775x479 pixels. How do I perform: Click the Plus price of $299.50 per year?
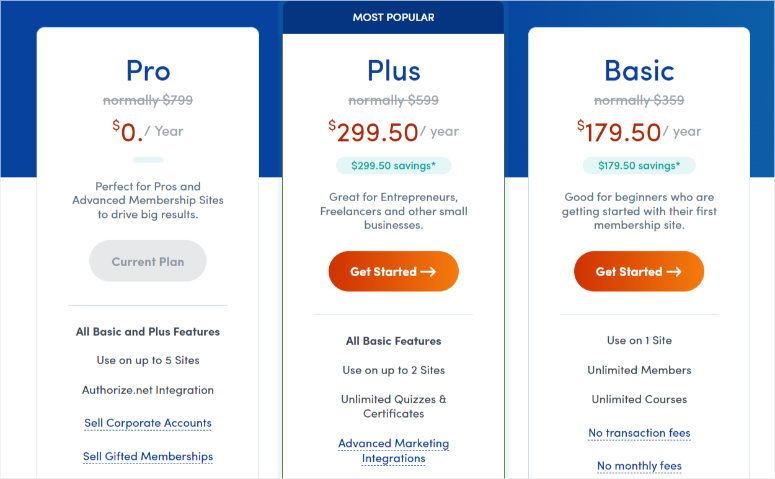tap(393, 132)
